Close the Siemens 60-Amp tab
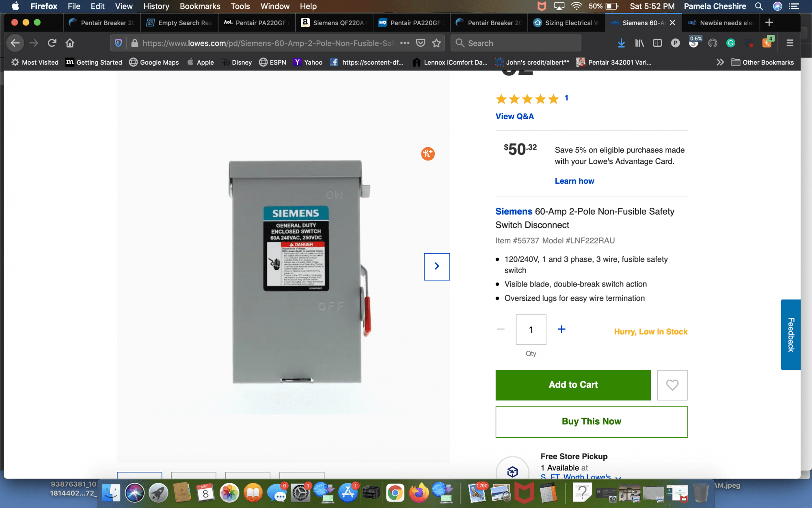The width and height of the screenshot is (812, 508). point(672,23)
